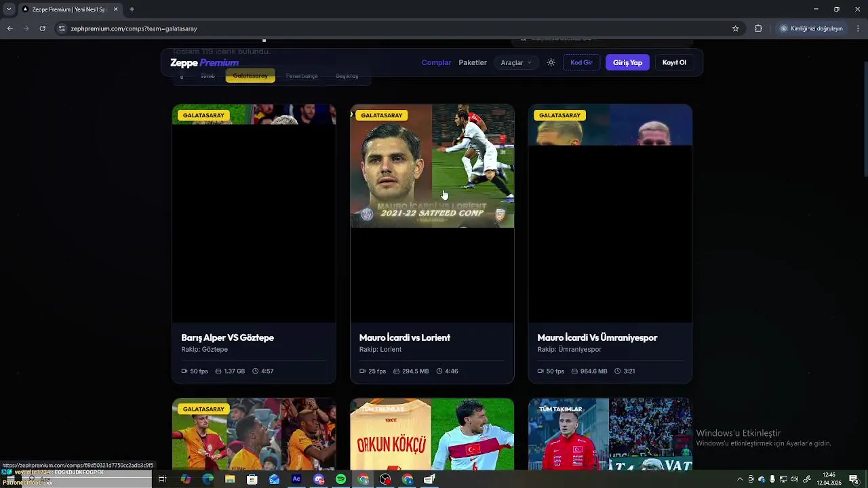Click the Mauro İcardi vs Lorient thumbnail
868x488 pixels.
(432, 166)
